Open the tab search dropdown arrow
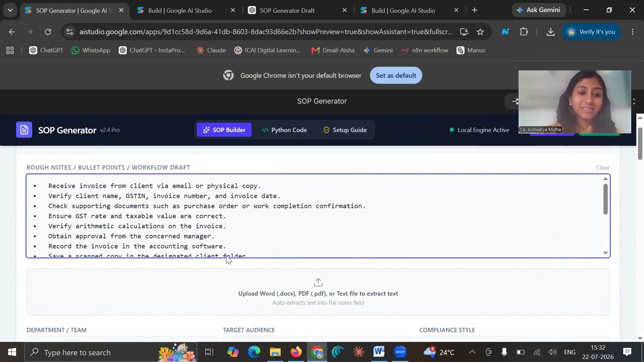Image resolution: width=644 pixels, height=362 pixels. point(10,10)
